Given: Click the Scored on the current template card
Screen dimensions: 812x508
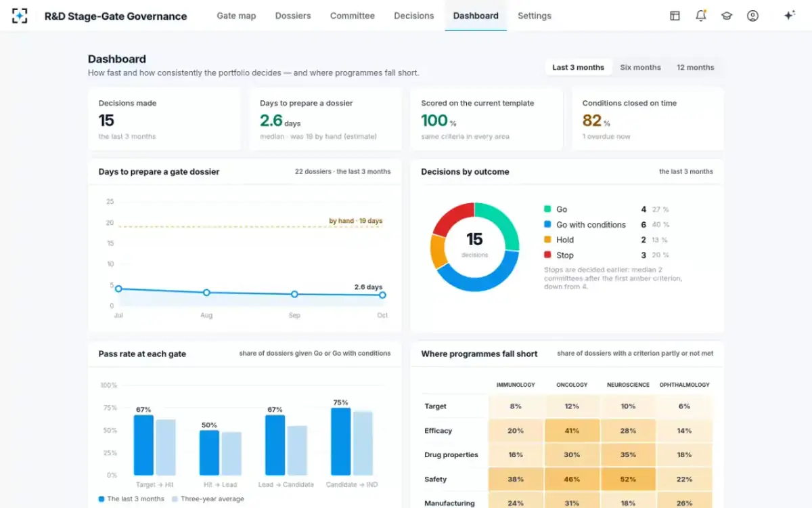Looking at the screenshot, I should (487, 119).
